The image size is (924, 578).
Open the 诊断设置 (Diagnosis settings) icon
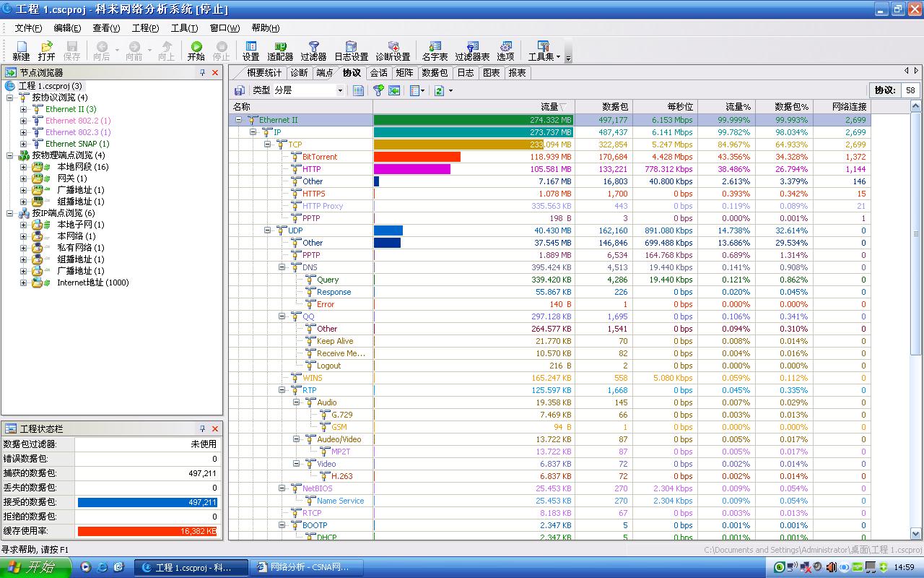tap(393, 51)
